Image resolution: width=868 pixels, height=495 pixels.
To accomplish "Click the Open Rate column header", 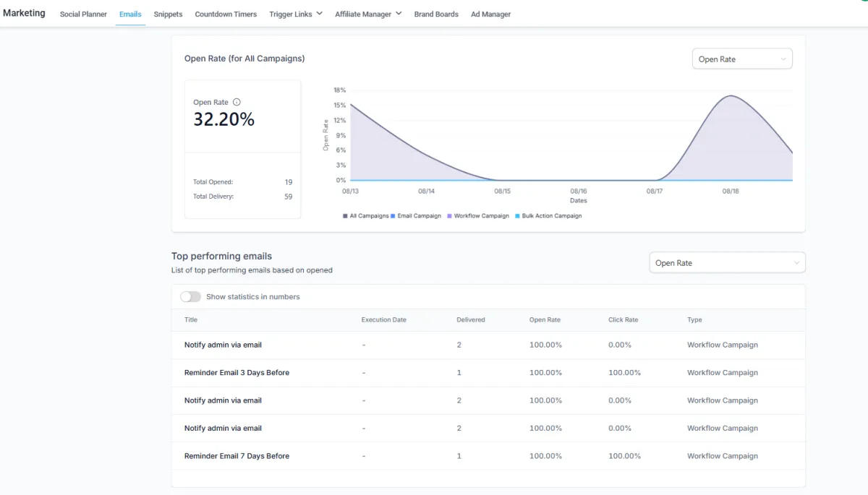I will click(x=545, y=320).
